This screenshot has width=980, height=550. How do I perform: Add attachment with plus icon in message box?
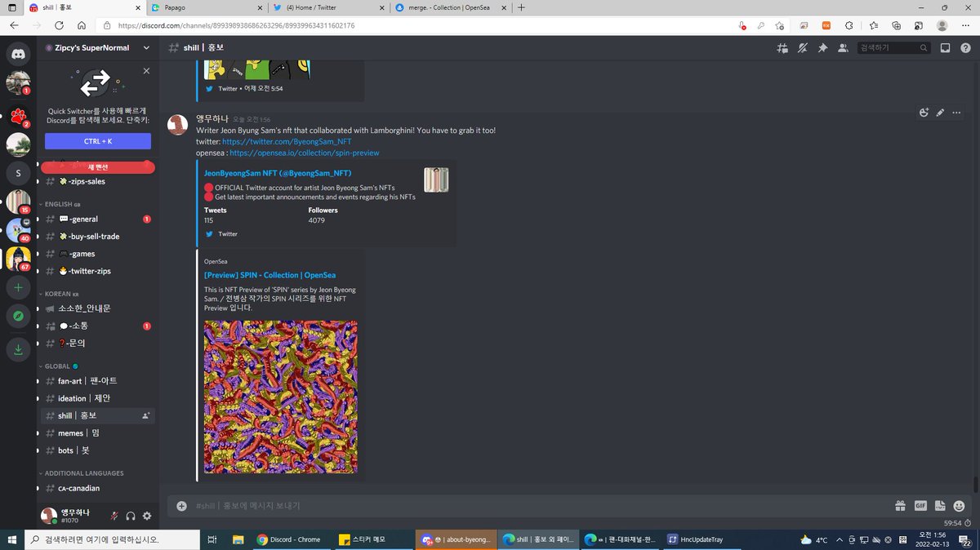[x=181, y=506]
